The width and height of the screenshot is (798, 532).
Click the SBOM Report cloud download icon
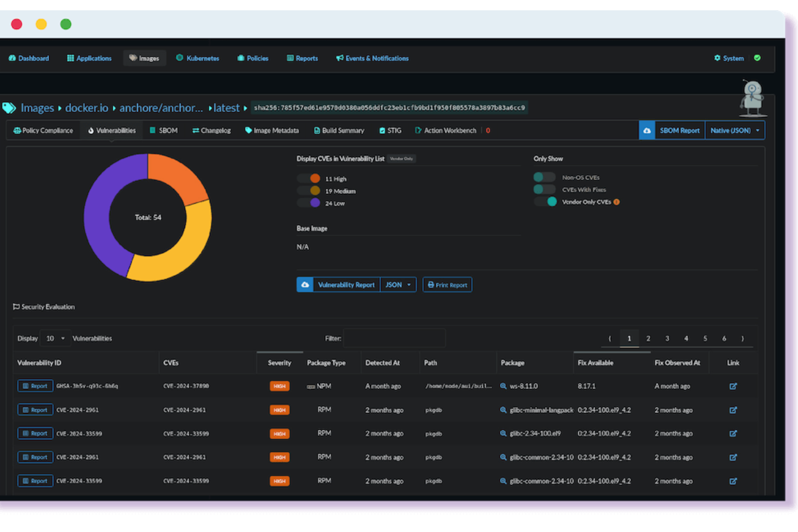647,130
